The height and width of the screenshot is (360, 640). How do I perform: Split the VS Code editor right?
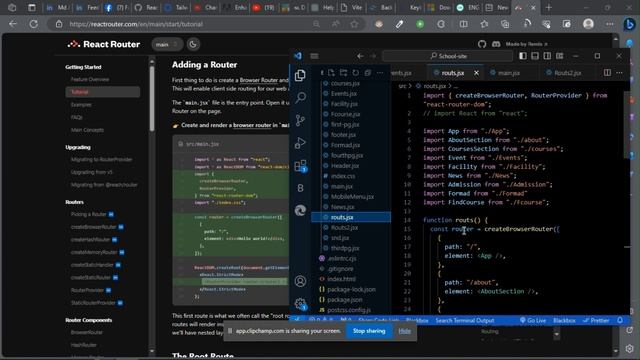point(607,73)
